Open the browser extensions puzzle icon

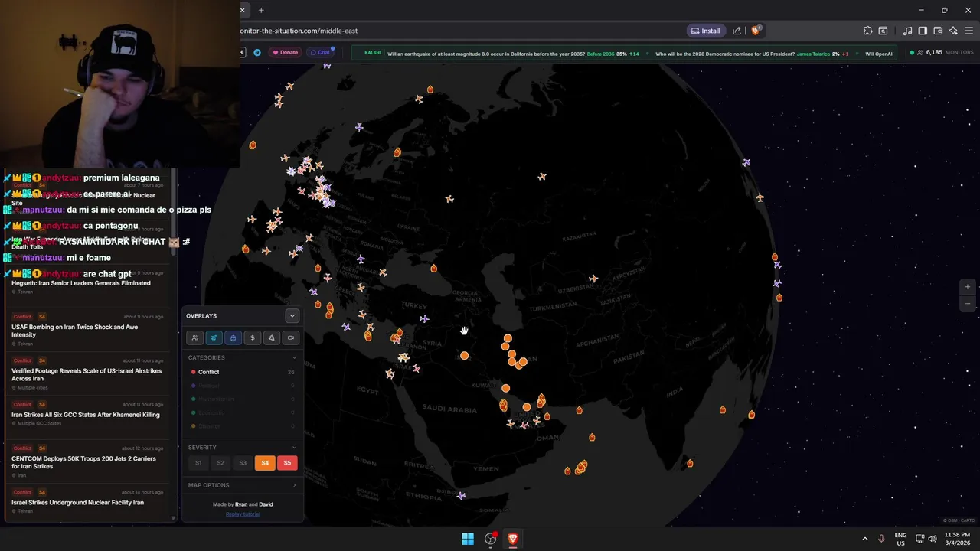pyautogui.click(x=867, y=31)
